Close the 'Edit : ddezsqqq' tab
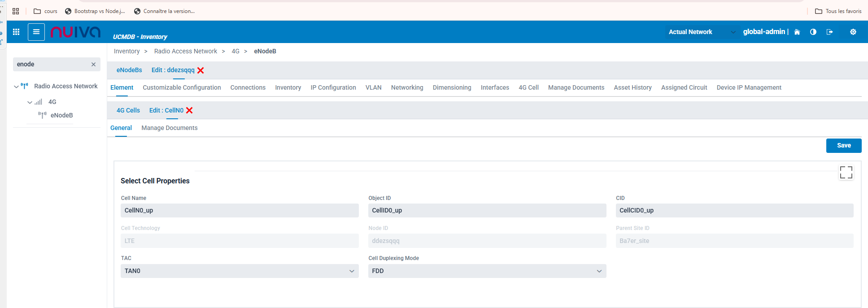Screen dimensions: 868x308 click(x=201, y=70)
